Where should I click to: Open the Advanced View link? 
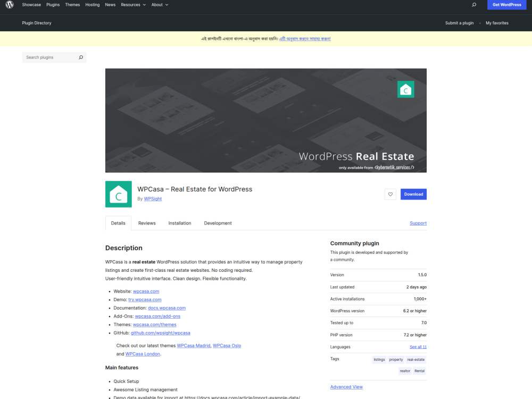(x=346, y=387)
